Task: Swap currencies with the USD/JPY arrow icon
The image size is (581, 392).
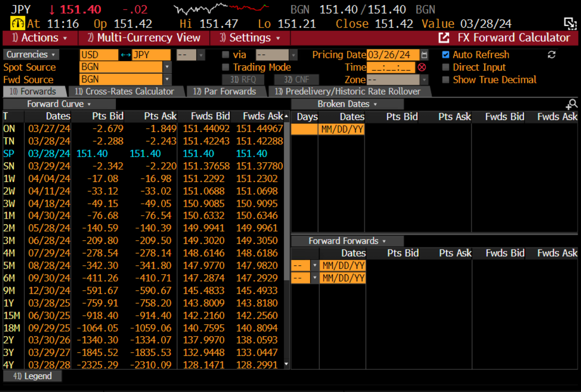Action: [x=125, y=55]
